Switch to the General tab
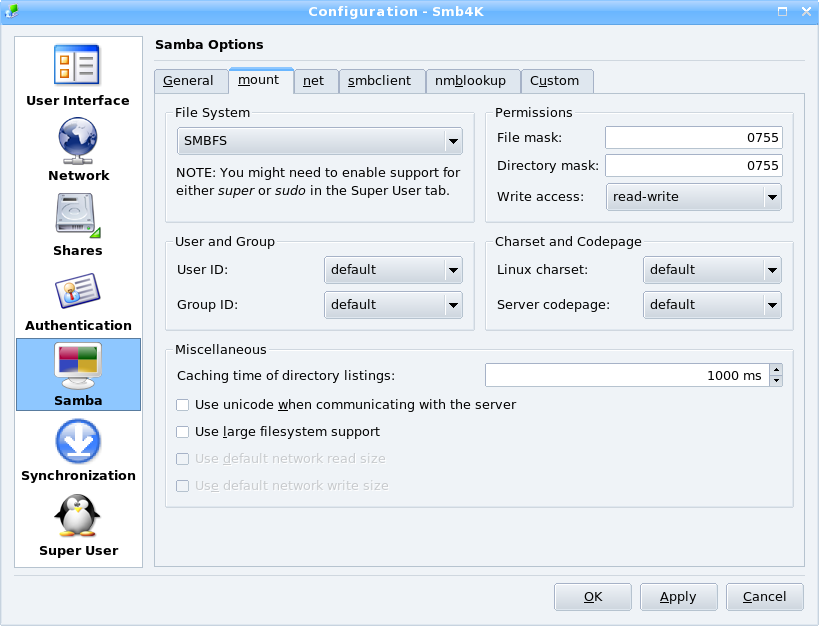This screenshot has height=626, width=819. (x=191, y=81)
